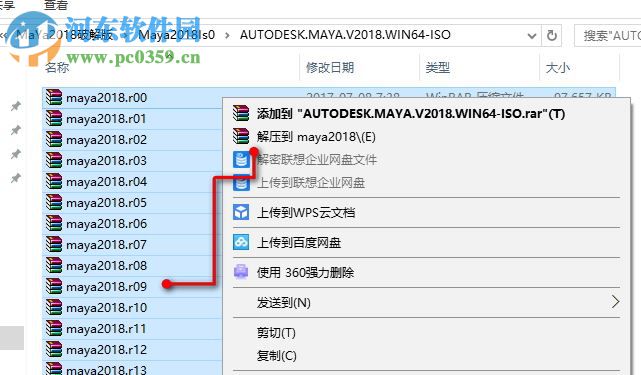Click the refresh button in address bar

(x=551, y=36)
